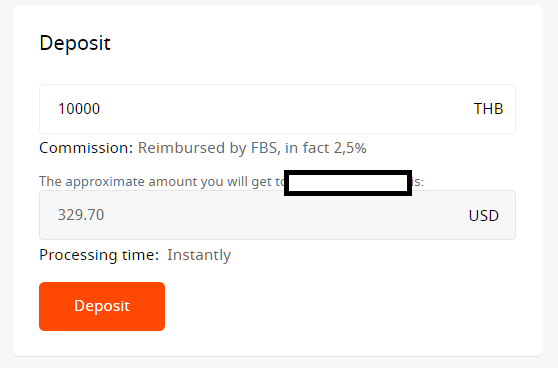Click the 'Reimbursed by FBS' commission text

(x=207, y=148)
